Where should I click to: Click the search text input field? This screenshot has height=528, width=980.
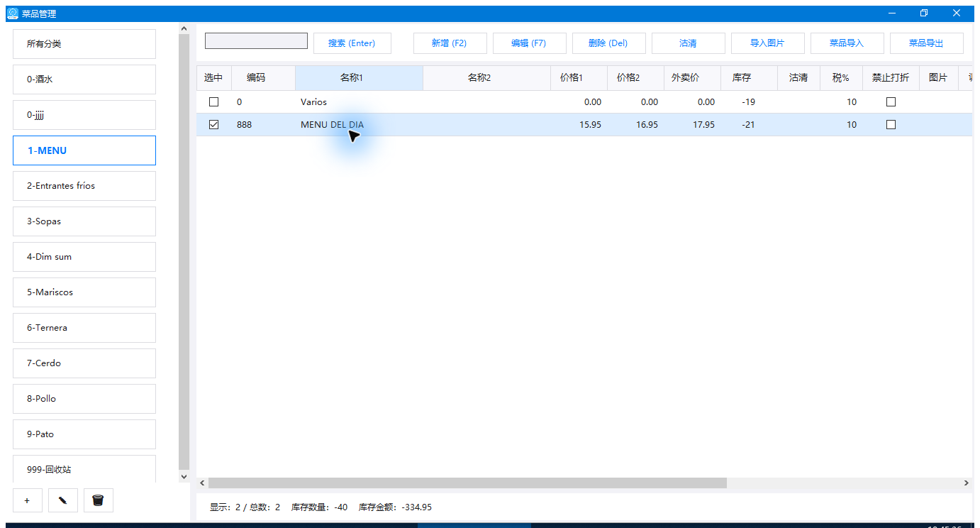256,41
